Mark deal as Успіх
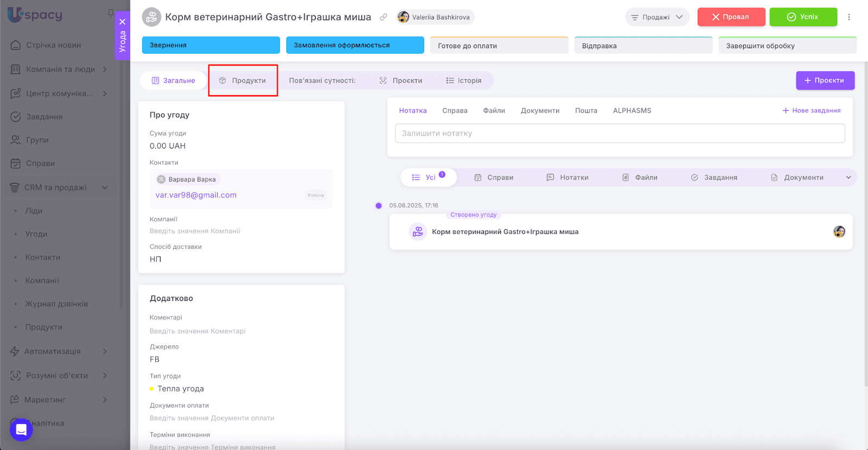This screenshot has height=450, width=868. (x=803, y=17)
